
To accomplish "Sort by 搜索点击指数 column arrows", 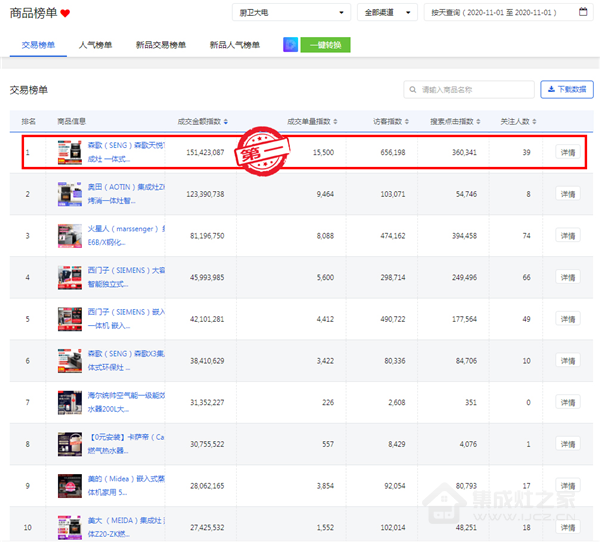I will 478,122.
